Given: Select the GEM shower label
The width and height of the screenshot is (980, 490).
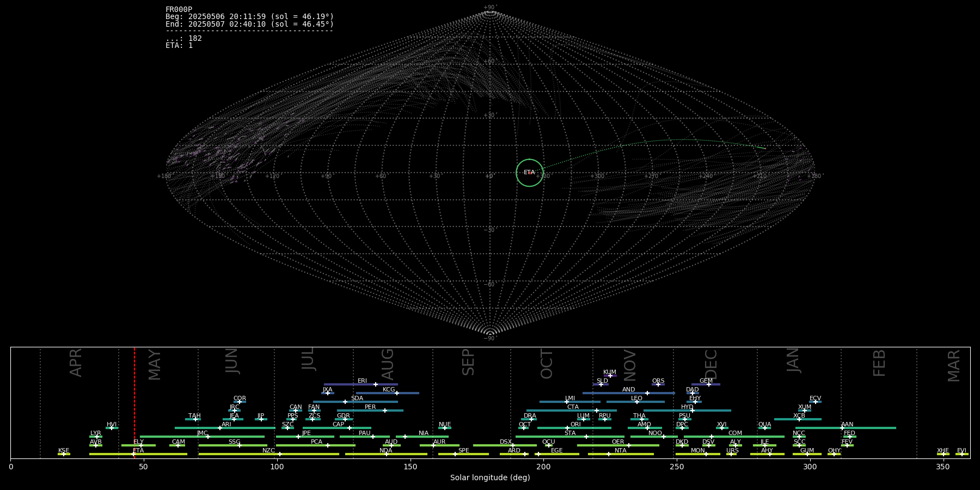Looking at the screenshot, I should (706, 381).
